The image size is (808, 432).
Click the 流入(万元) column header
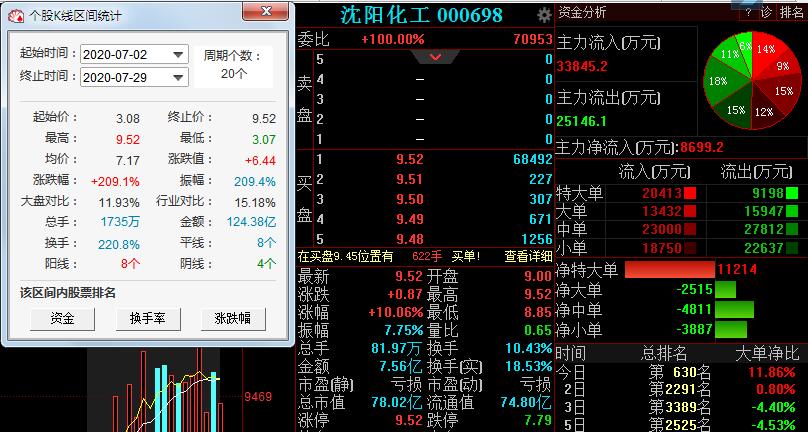point(654,172)
